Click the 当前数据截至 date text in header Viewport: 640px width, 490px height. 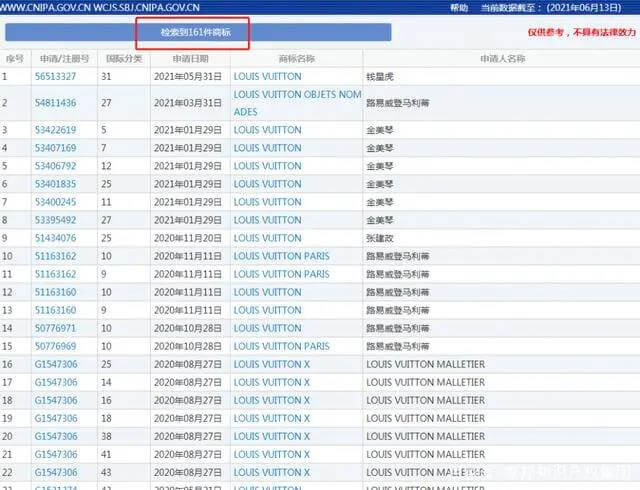(x=551, y=8)
